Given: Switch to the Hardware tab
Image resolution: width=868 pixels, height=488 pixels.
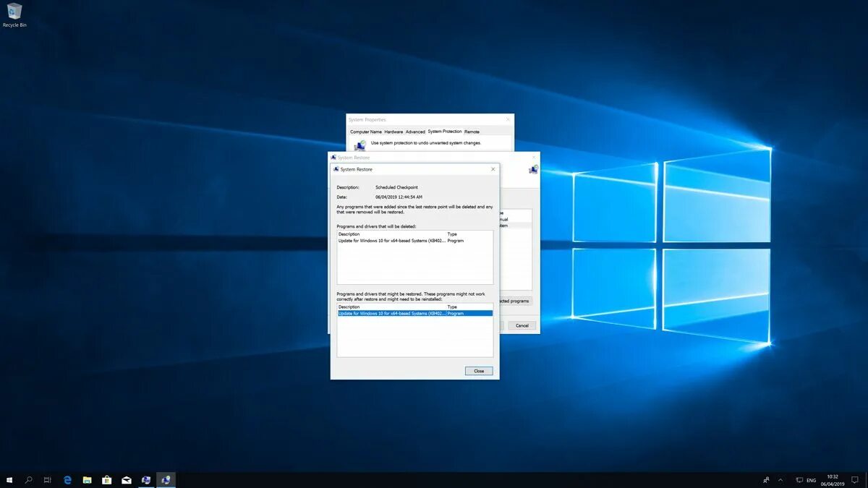Looking at the screenshot, I should click(393, 132).
